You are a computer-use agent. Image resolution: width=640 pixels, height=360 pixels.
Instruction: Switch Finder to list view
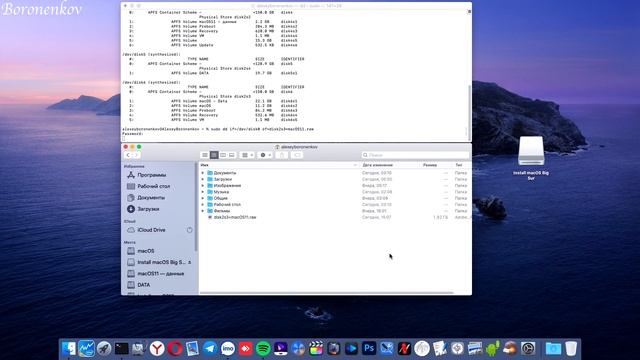(x=214, y=155)
